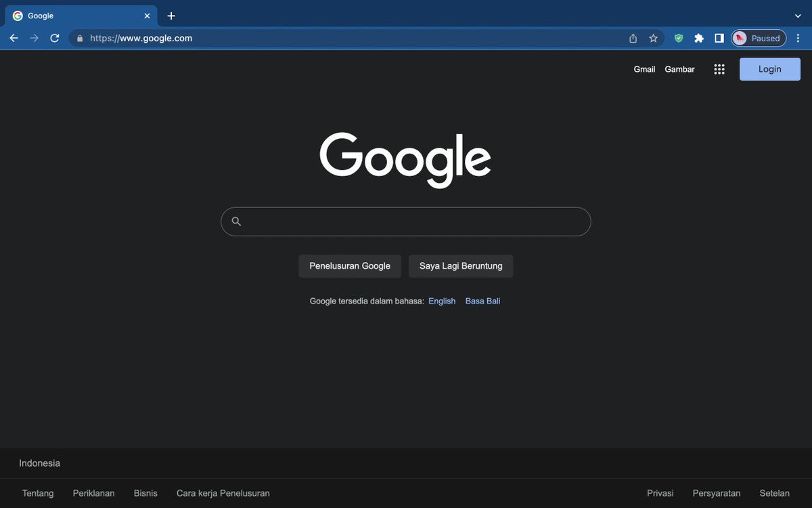Viewport: 812px width, 508px height.
Task: Switch language to English
Action: pos(442,301)
